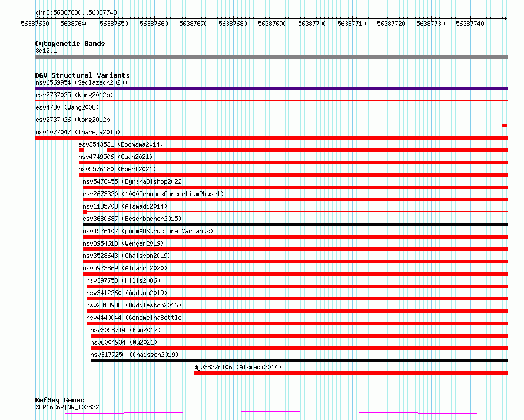Click the red nsv1077047 variant bar
Screen dimensions: 524x420
point(271,138)
